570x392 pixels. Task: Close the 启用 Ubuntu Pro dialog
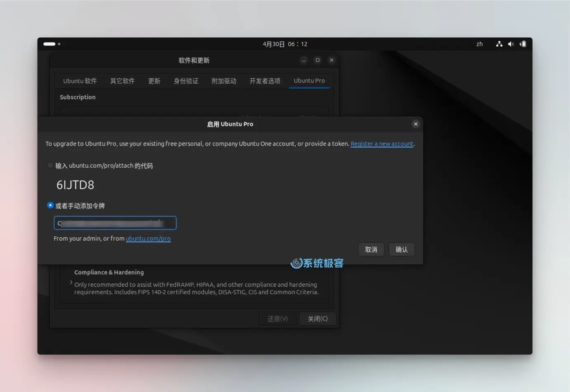tap(415, 124)
